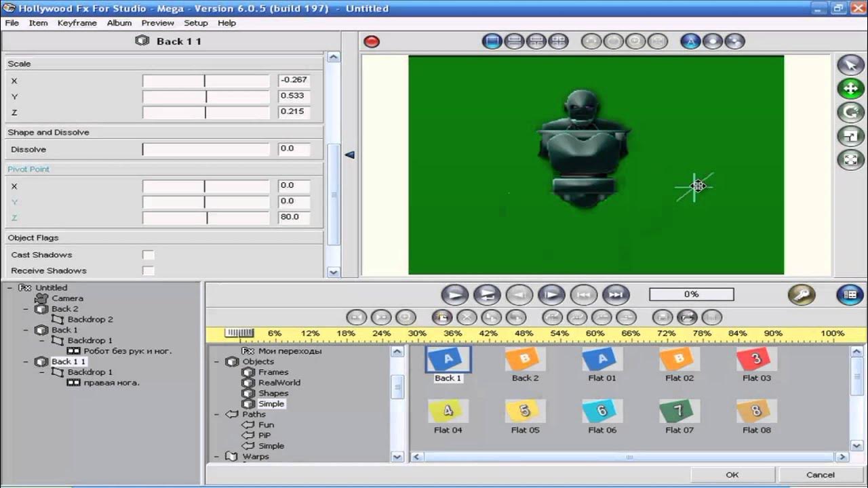Click the Scale X slider
The width and height of the screenshot is (868, 488).
coord(205,81)
